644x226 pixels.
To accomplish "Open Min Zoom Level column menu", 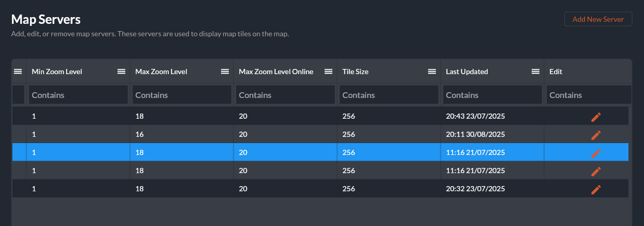I will 121,72.
